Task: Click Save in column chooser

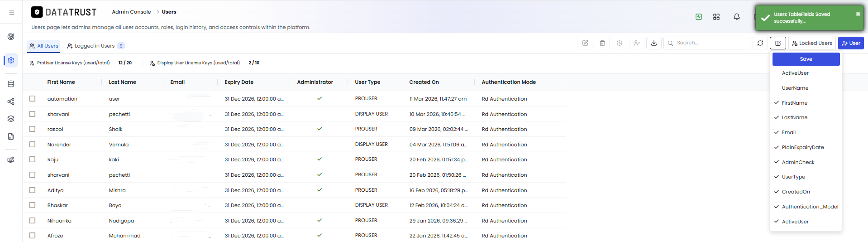Action: [x=806, y=59]
